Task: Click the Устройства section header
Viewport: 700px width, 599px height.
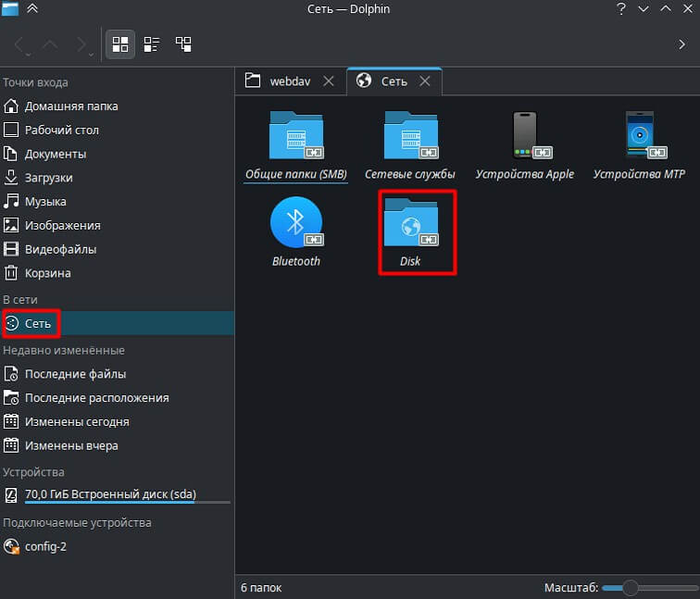Action: [33, 472]
